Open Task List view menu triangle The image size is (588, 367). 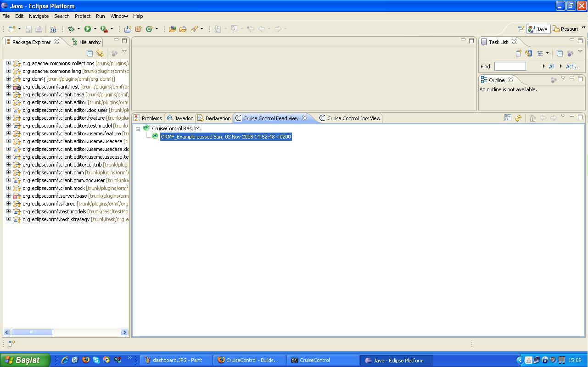(580, 51)
